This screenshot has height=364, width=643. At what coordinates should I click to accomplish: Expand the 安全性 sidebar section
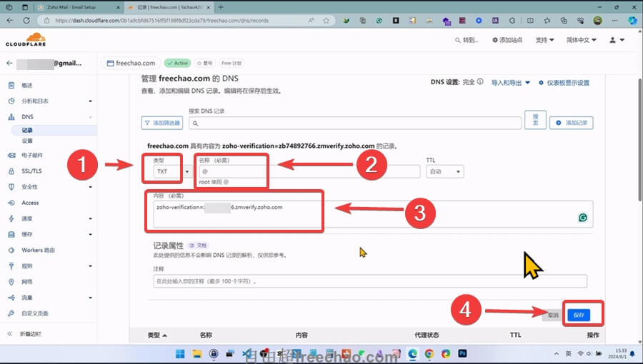[90, 187]
